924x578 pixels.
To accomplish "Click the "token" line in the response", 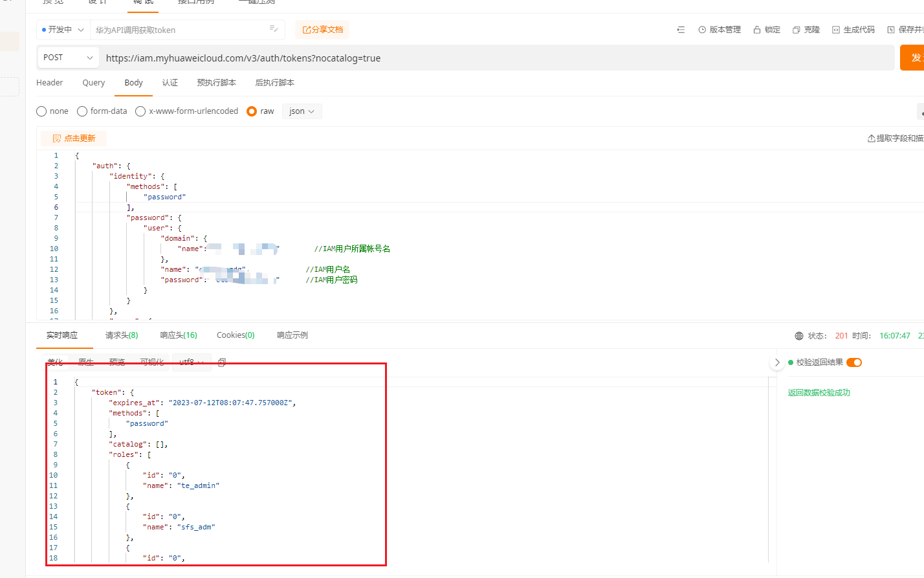I will 113,392.
